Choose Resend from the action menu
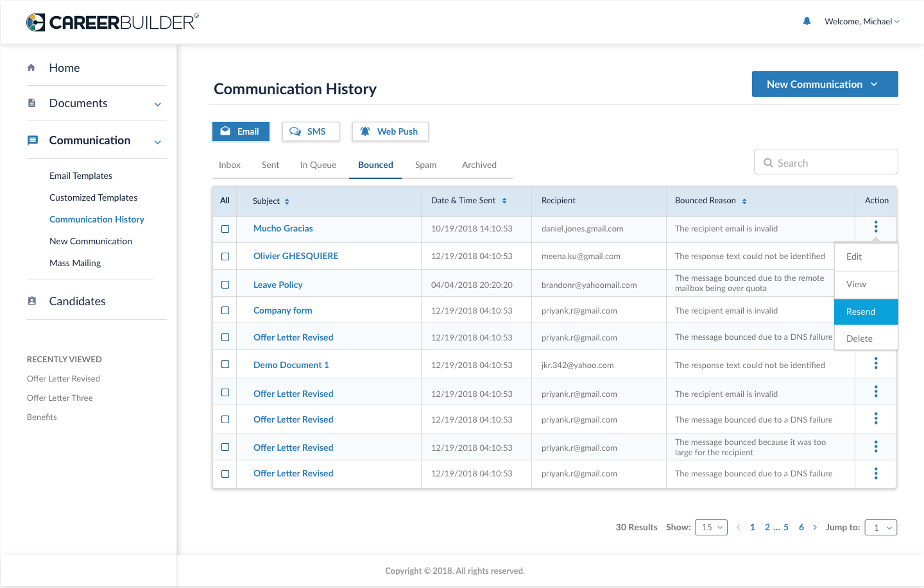This screenshot has width=924, height=588. pyautogui.click(x=866, y=312)
